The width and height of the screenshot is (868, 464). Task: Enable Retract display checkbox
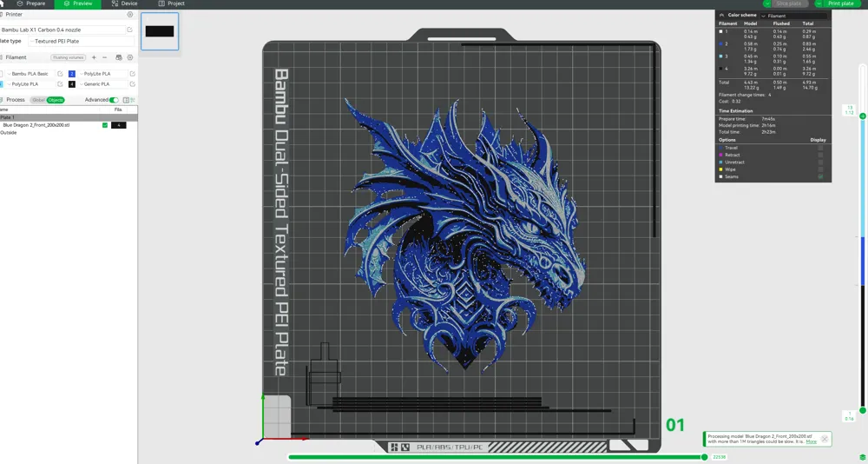820,156
